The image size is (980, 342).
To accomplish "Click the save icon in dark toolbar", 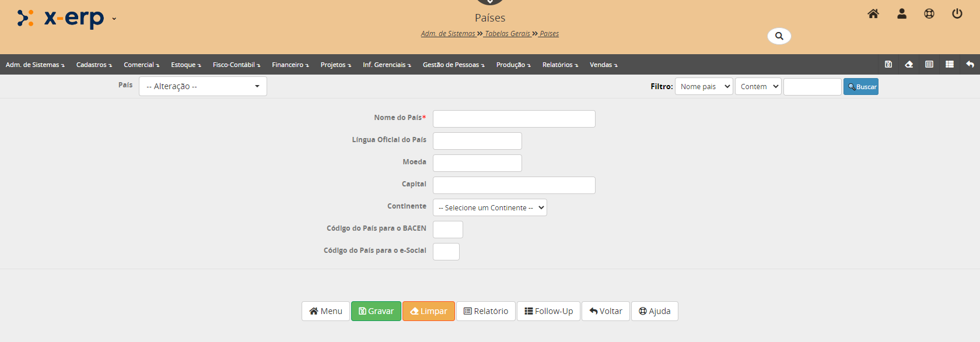I will (888, 65).
